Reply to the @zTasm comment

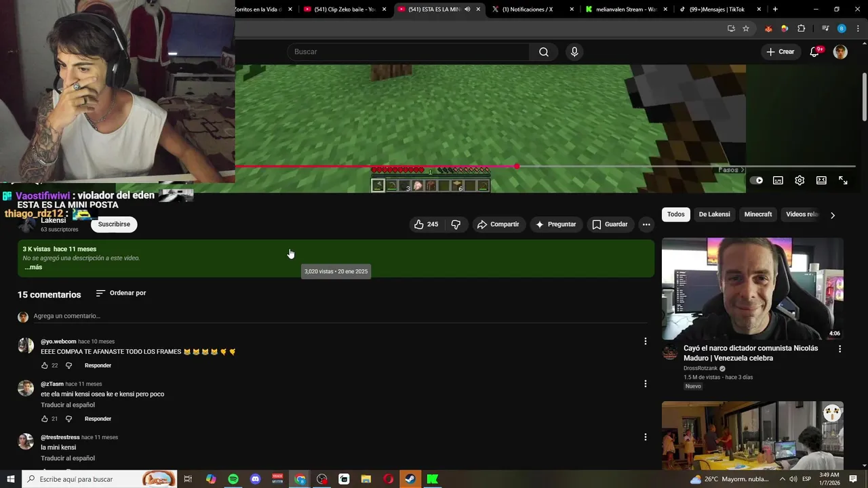click(98, 419)
